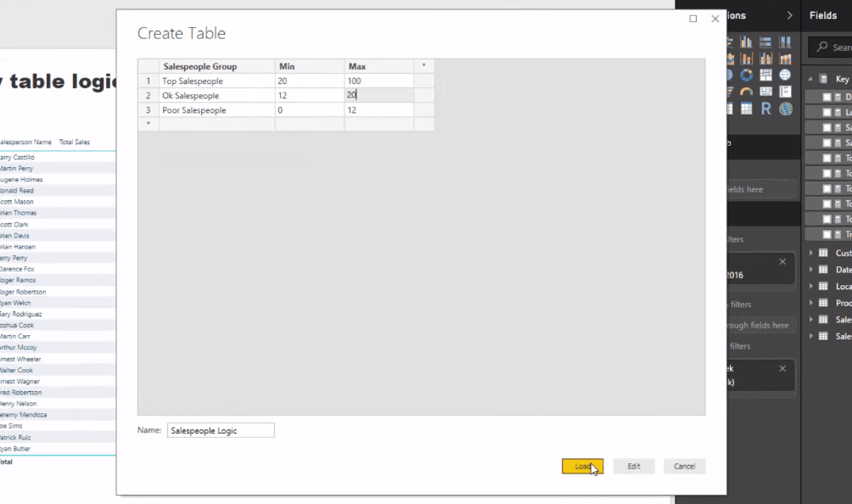Click Jeremy Mendoza in the report table

pos(24,414)
